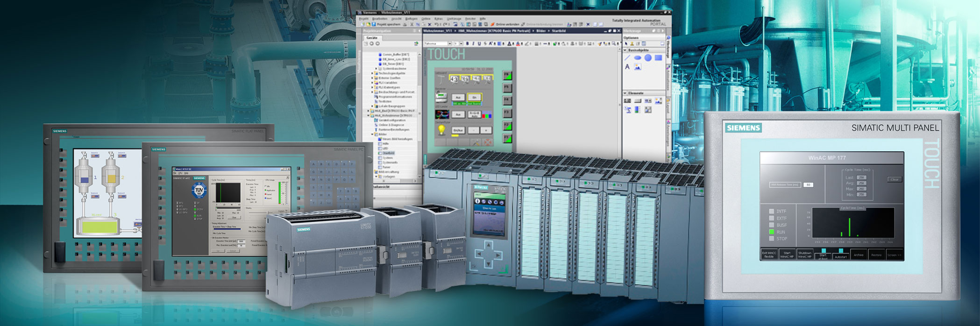Open the Projekt menu in TIA Portal
The width and height of the screenshot is (980, 326).
pyautogui.click(x=363, y=19)
